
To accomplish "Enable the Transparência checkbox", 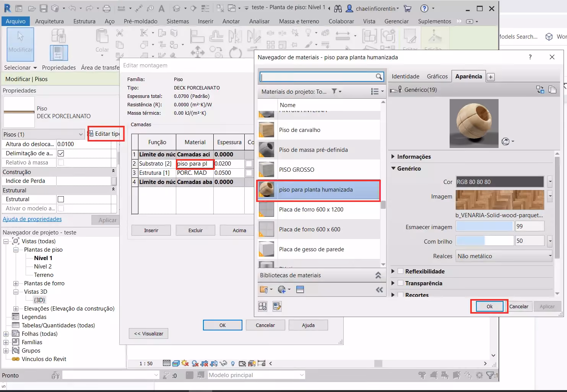I will click(x=401, y=283).
